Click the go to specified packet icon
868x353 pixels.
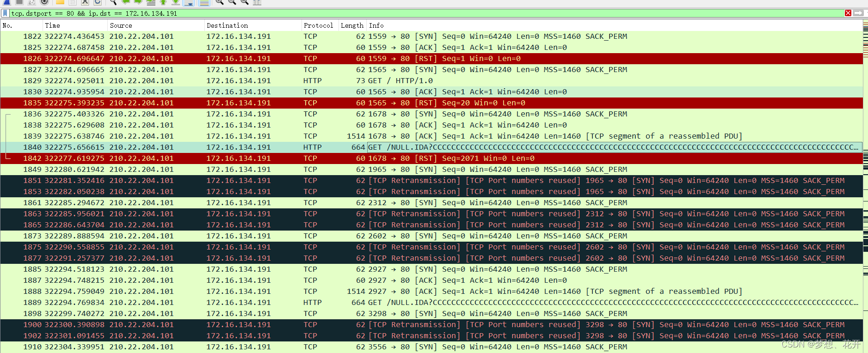151,3
